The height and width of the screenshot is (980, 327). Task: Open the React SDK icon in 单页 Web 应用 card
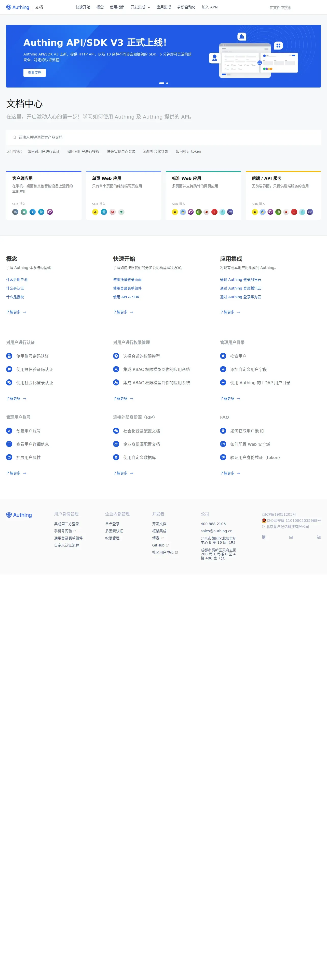click(104, 212)
